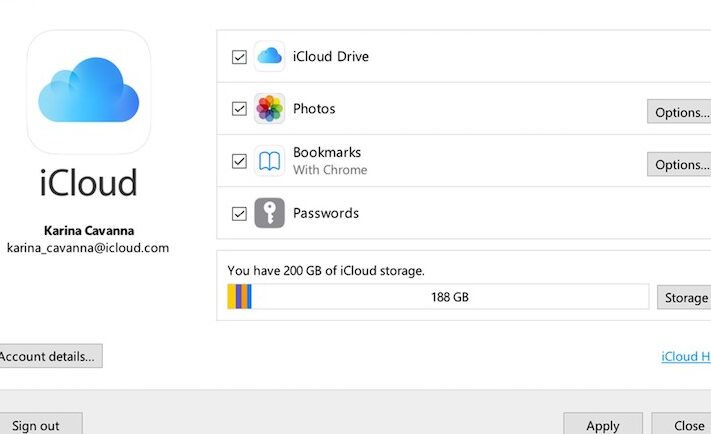The width and height of the screenshot is (711, 434).
Task: Click the Passwords key icon
Action: (269, 213)
